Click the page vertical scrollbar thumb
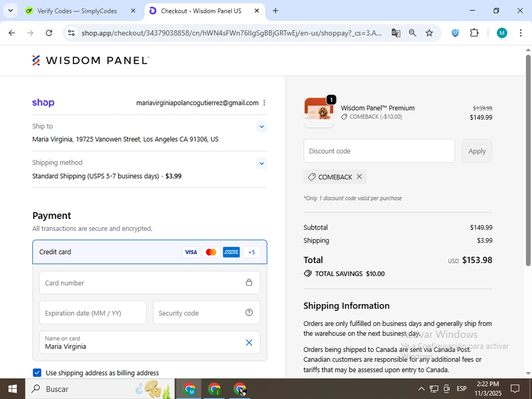The width and height of the screenshot is (532, 399). pos(528,160)
